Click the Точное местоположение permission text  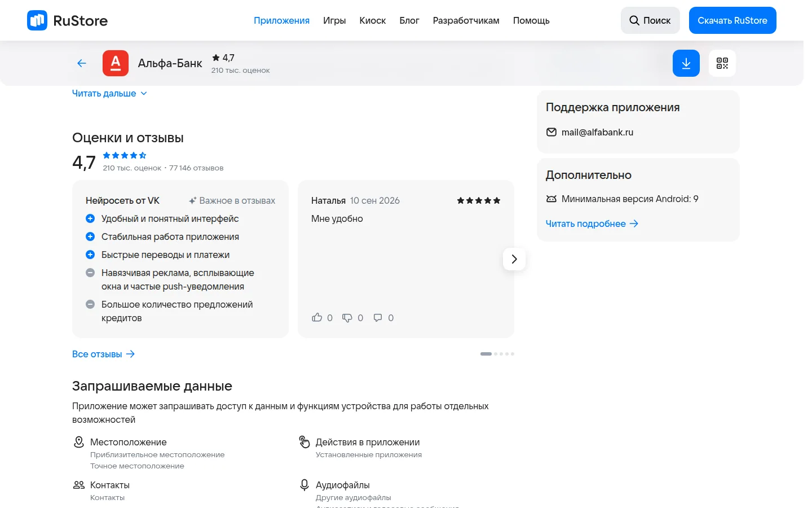pos(137,466)
